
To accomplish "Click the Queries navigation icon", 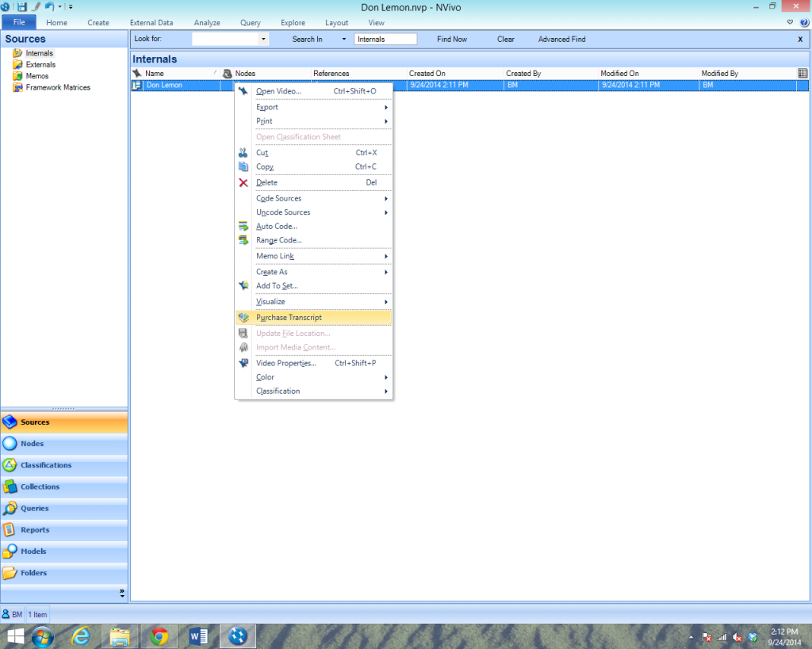I will 10,509.
